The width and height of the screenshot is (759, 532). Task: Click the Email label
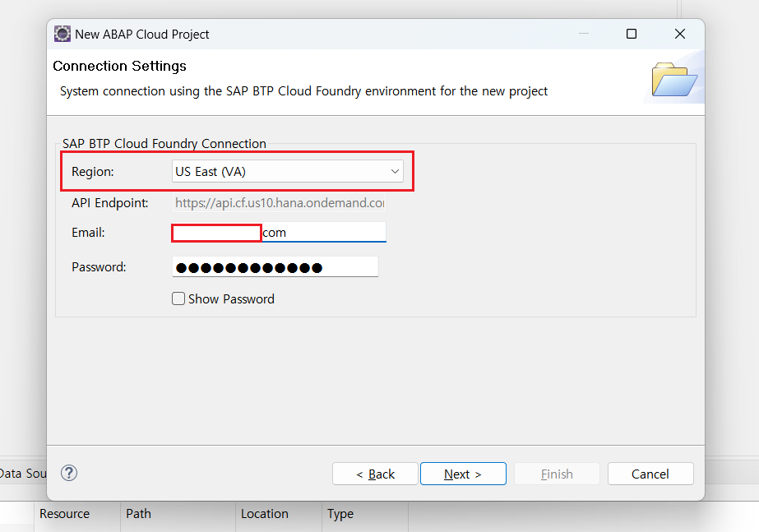(x=88, y=233)
